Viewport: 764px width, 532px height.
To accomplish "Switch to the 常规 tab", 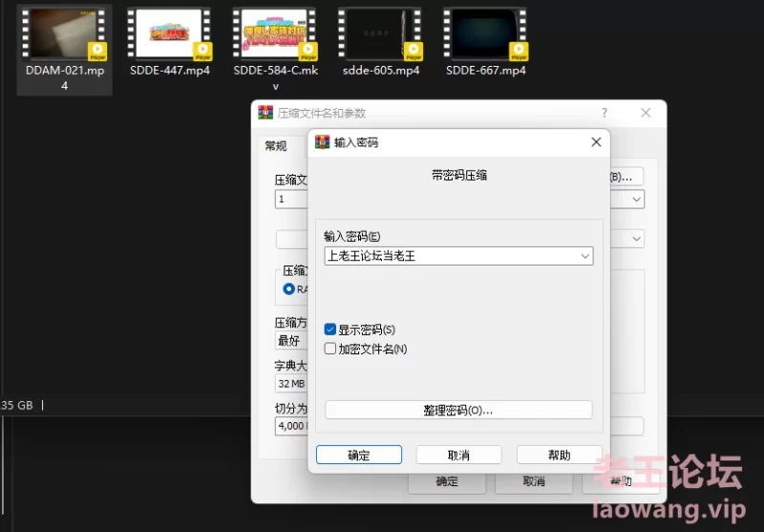I will click(276, 146).
